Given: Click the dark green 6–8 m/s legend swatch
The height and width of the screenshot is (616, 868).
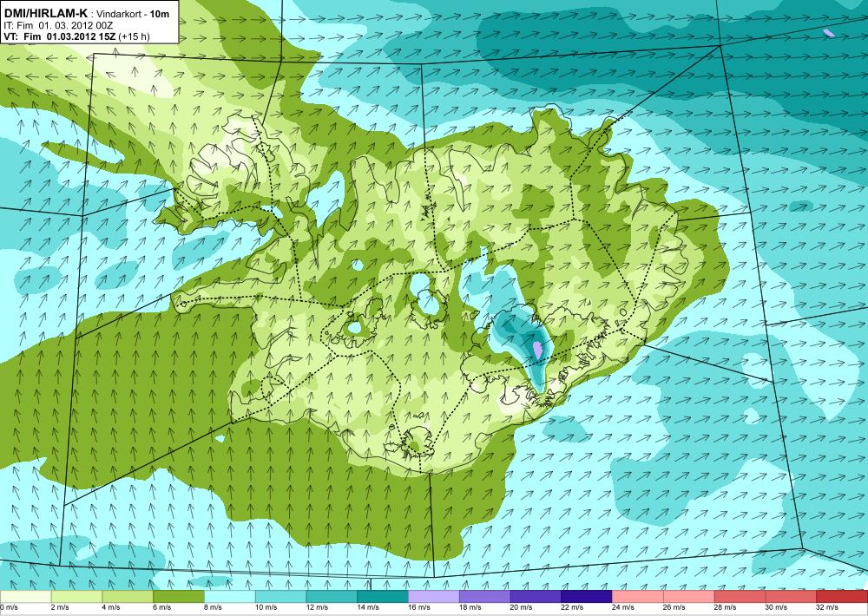Looking at the screenshot, I should point(178,597).
